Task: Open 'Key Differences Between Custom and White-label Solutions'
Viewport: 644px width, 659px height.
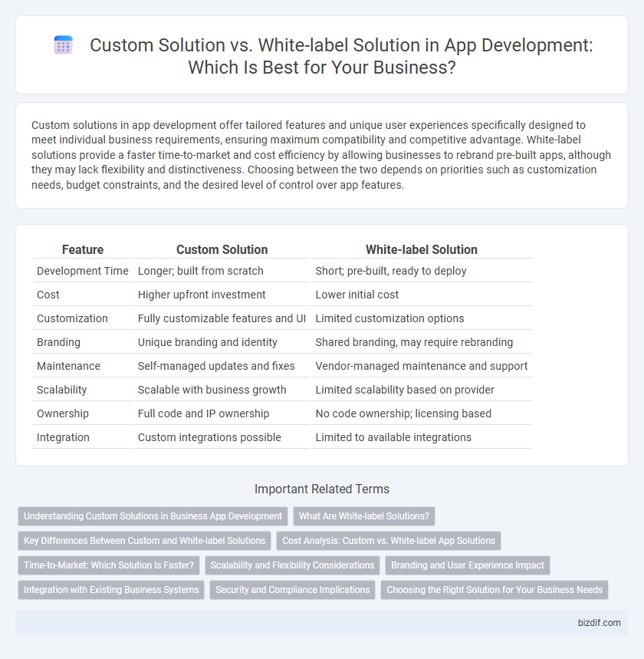Action: [x=144, y=541]
